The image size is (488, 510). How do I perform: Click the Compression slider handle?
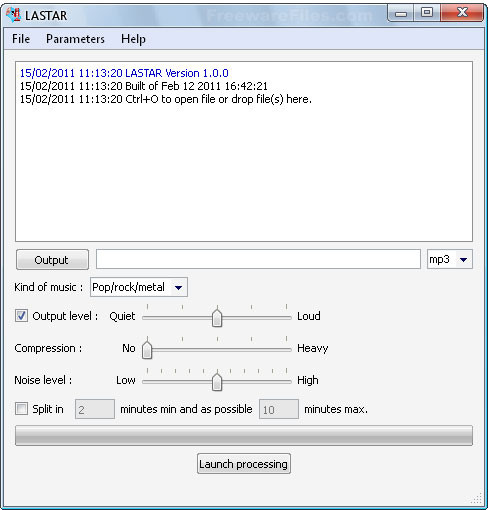coord(147,350)
